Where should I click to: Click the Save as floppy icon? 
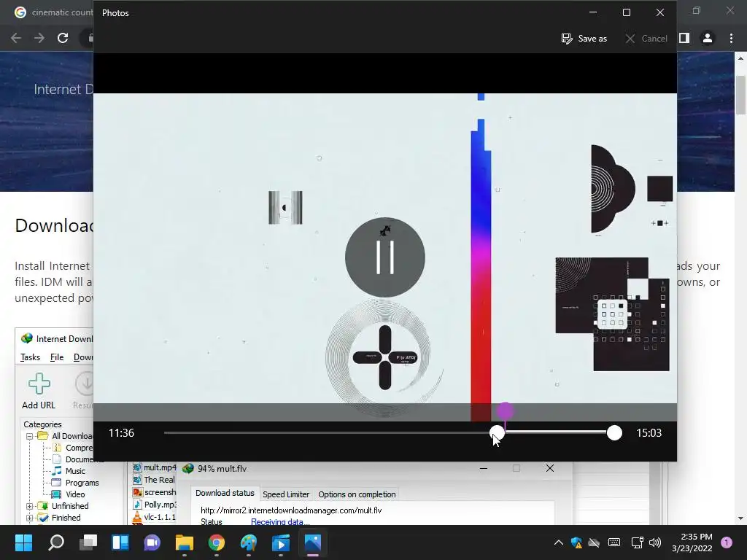point(566,39)
